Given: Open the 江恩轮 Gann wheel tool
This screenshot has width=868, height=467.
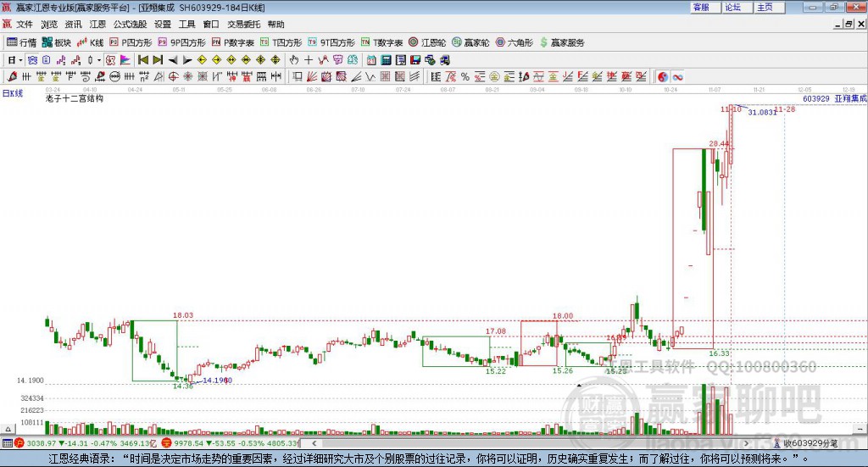Looking at the screenshot, I should (427, 42).
